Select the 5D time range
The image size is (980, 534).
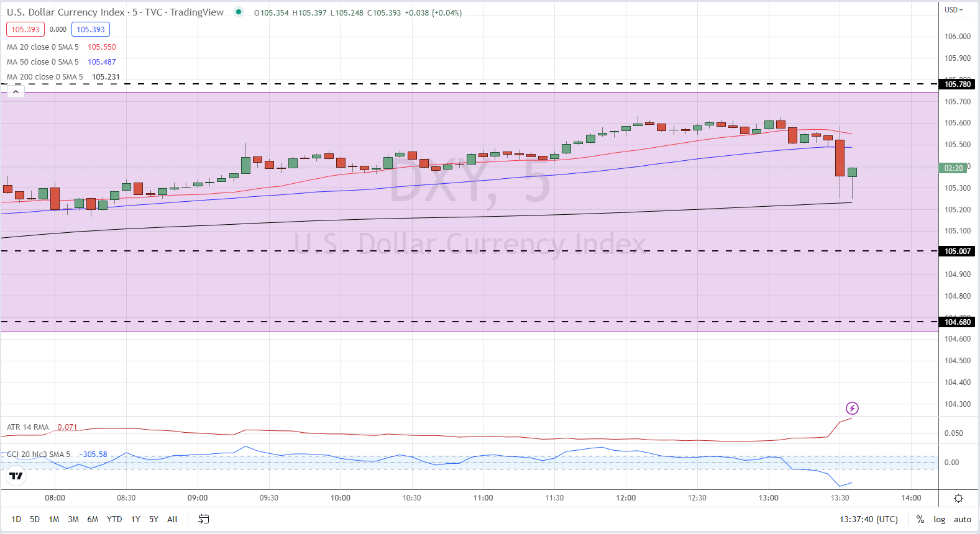[35, 519]
